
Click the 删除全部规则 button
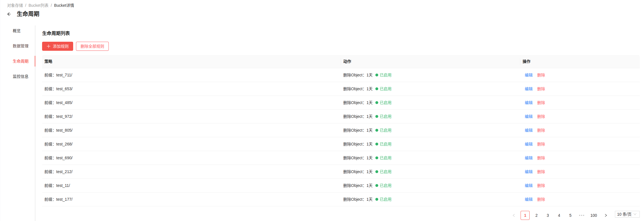(92, 46)
